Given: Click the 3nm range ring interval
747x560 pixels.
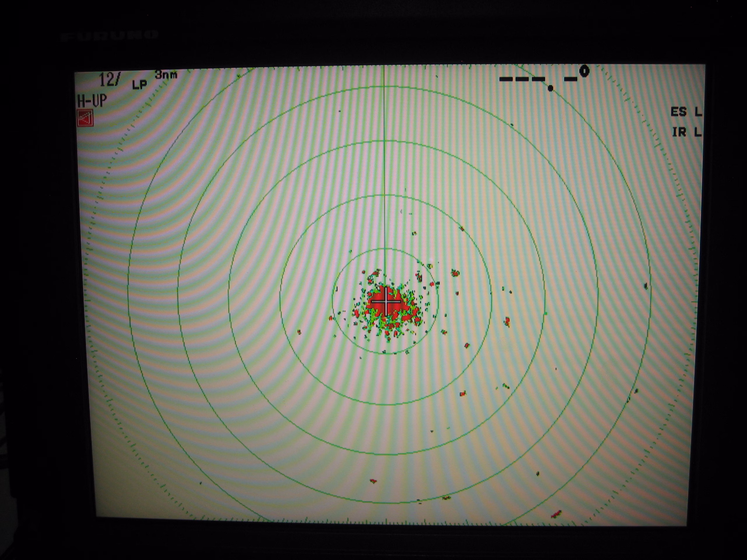Looking at the screenshot, I should point(166,75).
